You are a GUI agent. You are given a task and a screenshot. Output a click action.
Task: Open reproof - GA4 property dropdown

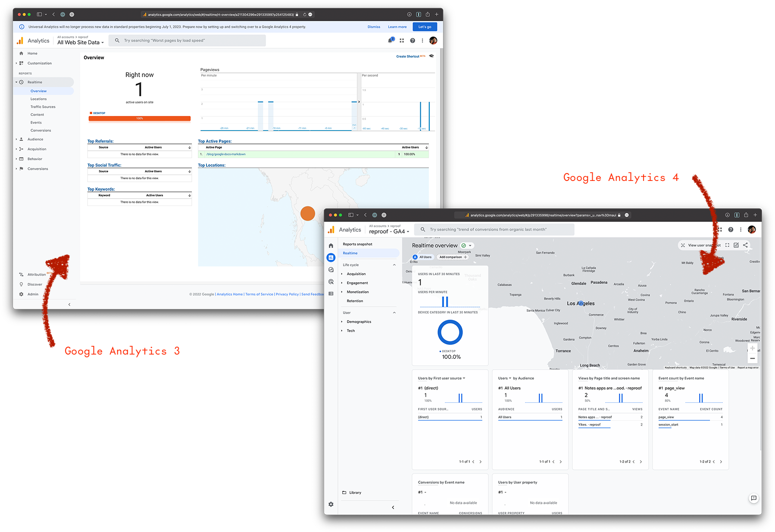pyautogui.click(x=389, y=231)
